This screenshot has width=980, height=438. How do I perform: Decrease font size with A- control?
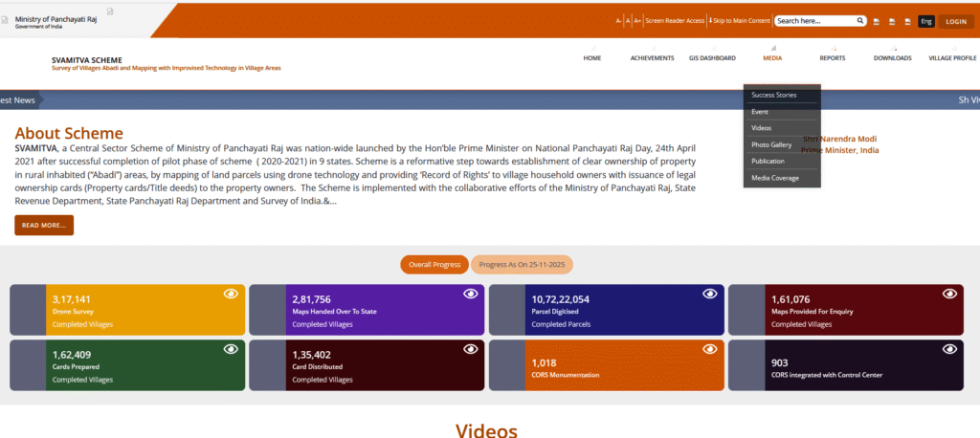tap(619, 21)
